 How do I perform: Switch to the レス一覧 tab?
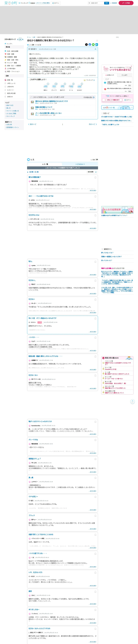tap(45, 164)
